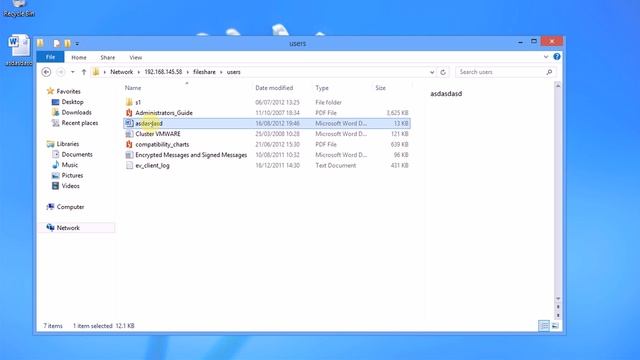The width and height of the screenshot is (640, 360).
Task: Open the Customize Quick Access Toolbar dropdown
Action: (x=77, y=44)
